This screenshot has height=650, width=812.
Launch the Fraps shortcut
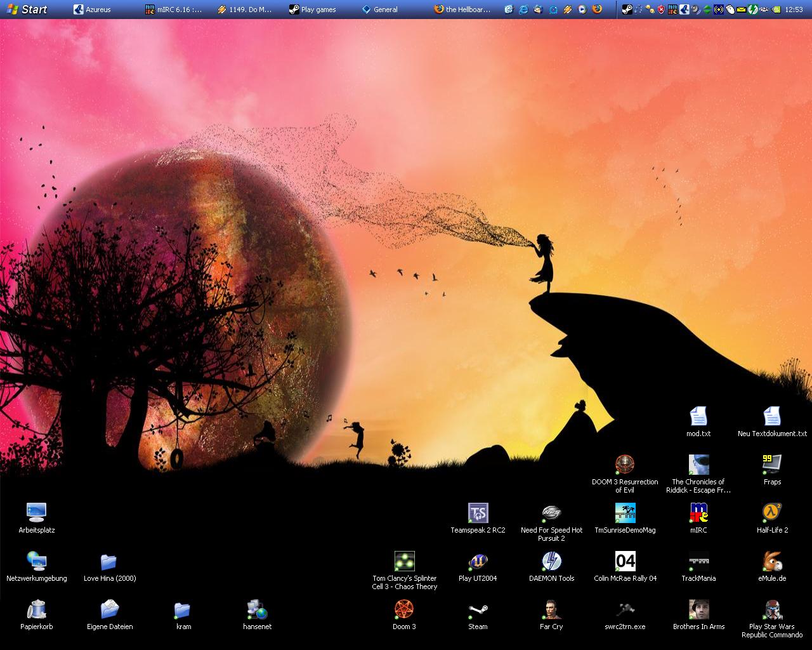(x=772, y=465)
